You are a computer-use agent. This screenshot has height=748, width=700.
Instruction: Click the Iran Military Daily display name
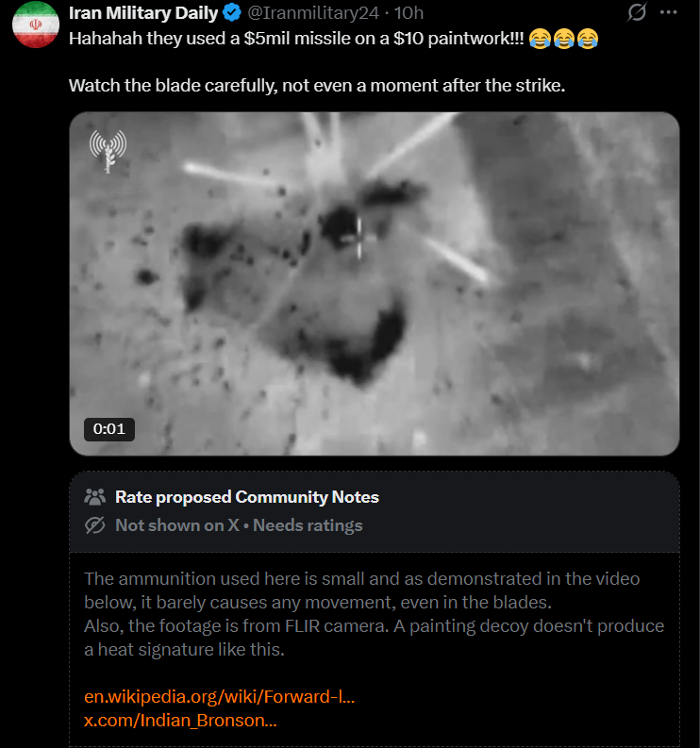point(143,13)
